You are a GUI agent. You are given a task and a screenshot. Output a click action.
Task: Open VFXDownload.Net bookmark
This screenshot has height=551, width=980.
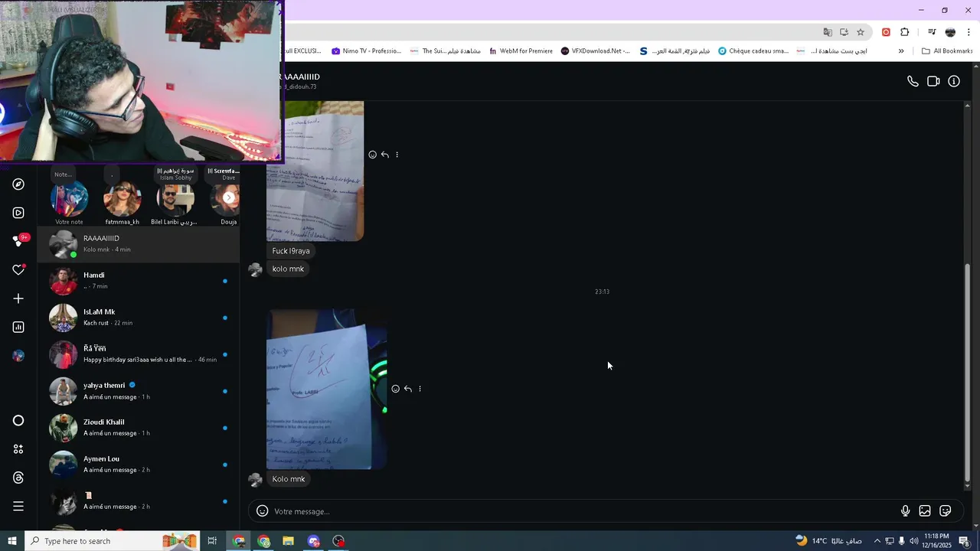(x=595, y=51)
